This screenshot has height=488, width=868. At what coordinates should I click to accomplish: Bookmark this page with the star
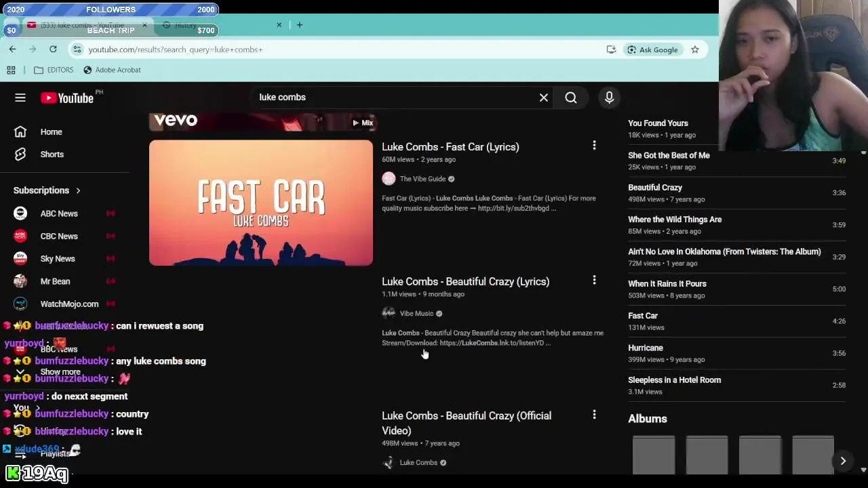(695, 49)
